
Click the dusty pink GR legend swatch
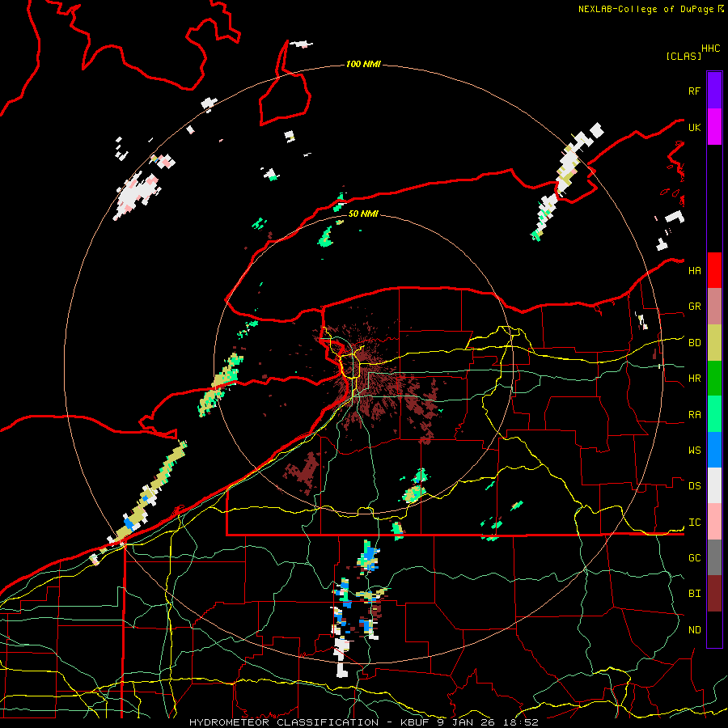[714, 307]
